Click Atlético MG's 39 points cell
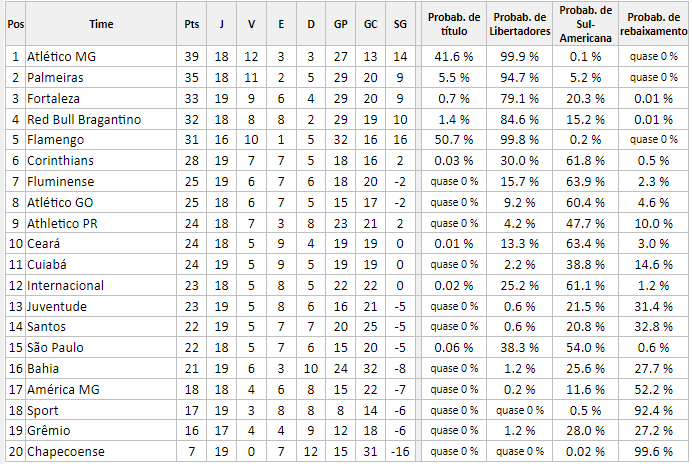This screenshot has height=464, width=692. click(192, 57)
